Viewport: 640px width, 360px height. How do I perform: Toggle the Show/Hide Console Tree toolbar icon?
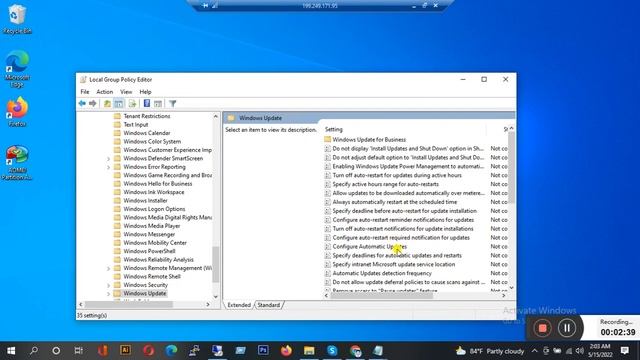coord(119,104)
